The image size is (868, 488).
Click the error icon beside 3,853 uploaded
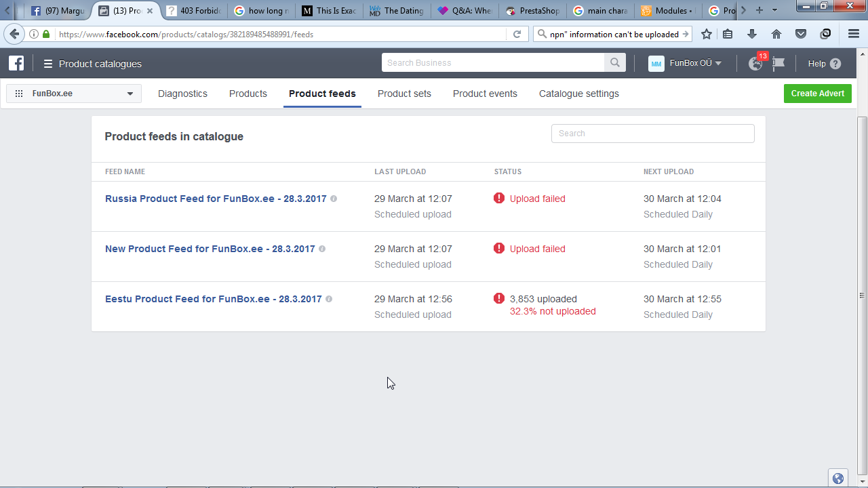(499, 298)
